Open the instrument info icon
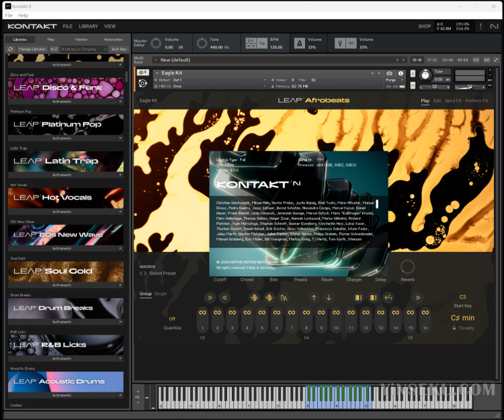 pyautogui.click(x=401, y=73)
